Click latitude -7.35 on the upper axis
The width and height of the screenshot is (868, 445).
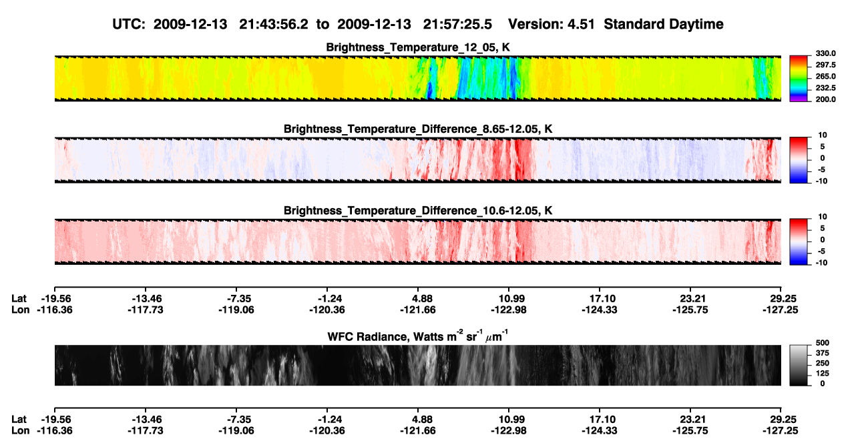[236, 298]
